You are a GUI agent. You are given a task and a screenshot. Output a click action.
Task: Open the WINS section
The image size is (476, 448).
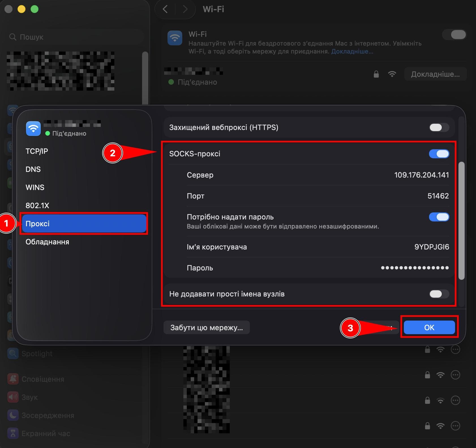click(35, 187)
